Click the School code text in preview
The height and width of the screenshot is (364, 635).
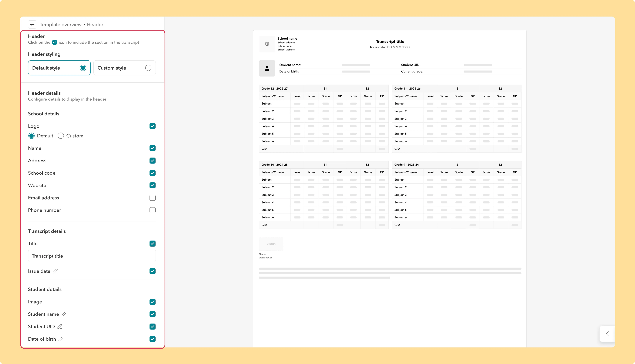(285, 46)
